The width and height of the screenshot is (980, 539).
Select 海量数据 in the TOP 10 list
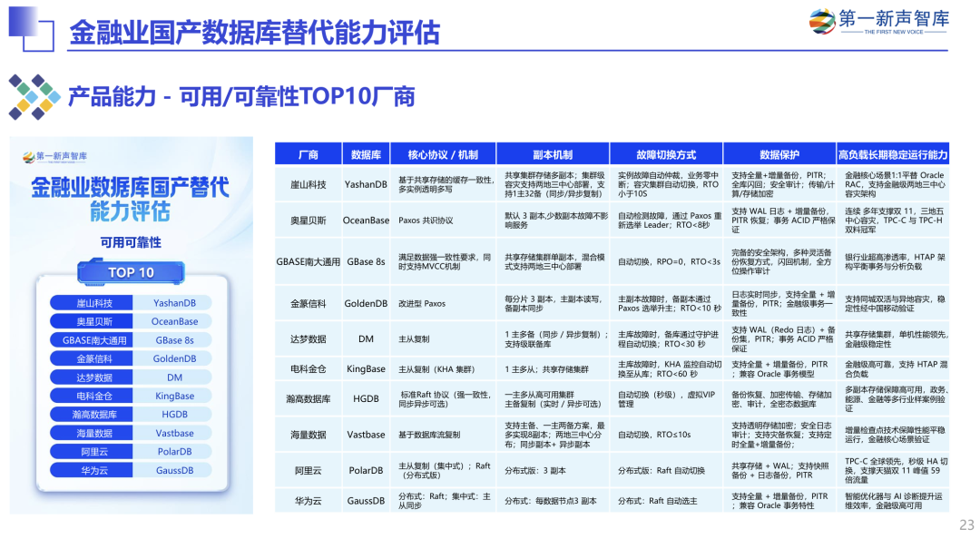pyautogui.click(x=92, y=433)
